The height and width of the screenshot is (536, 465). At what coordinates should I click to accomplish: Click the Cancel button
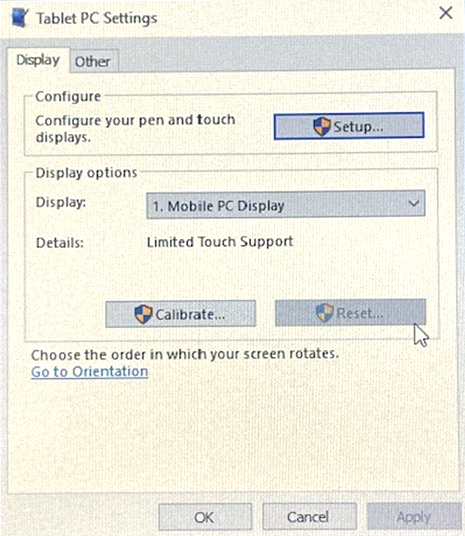(x=309, y=517)
